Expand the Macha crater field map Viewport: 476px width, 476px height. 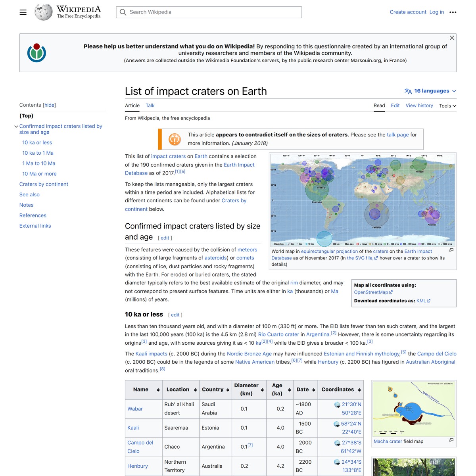452,440
